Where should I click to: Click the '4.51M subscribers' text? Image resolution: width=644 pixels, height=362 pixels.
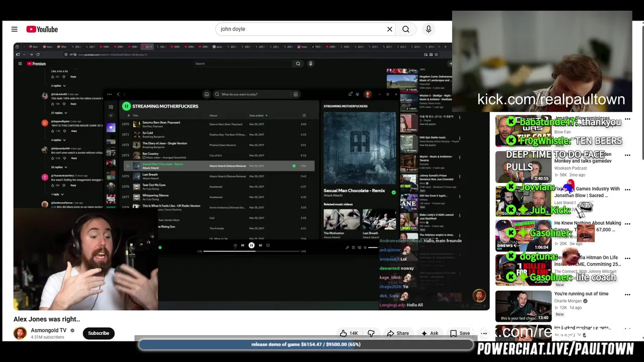[x=47, y=337]
